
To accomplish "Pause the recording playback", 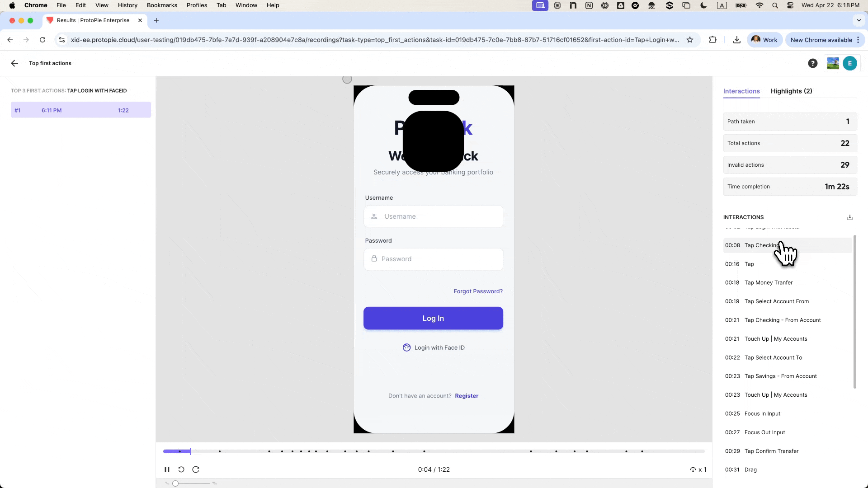I will coord(167,469).
